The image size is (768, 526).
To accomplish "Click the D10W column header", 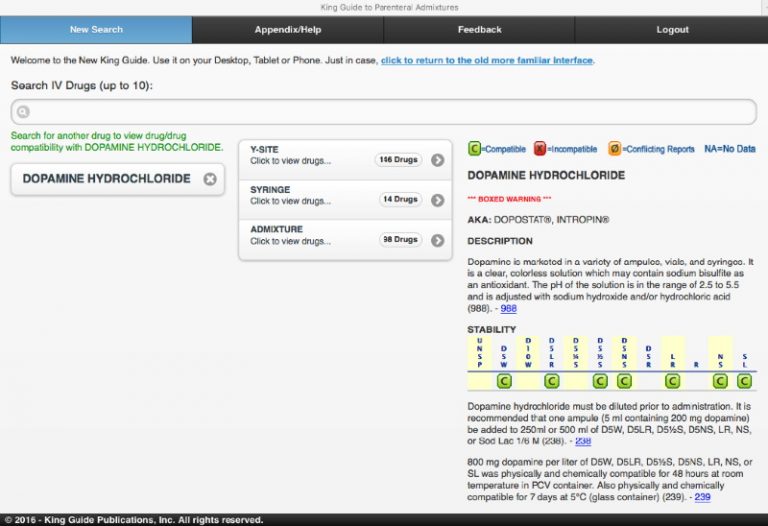I will 528,353.
